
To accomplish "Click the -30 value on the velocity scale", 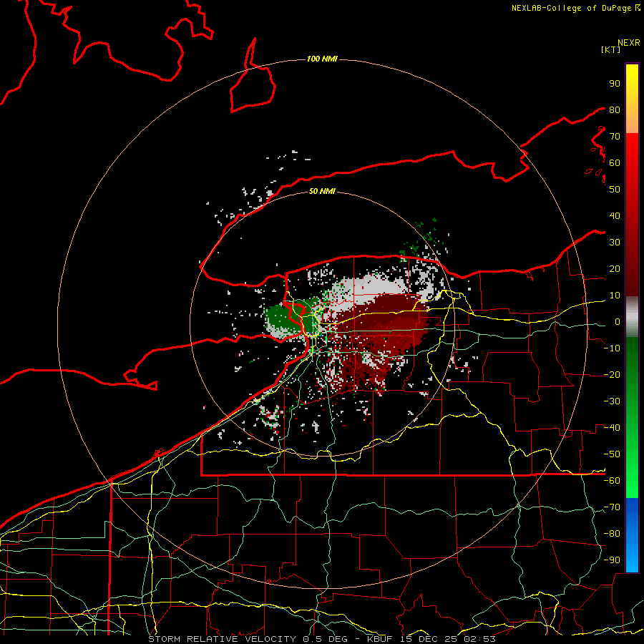I will click(612, 401).
